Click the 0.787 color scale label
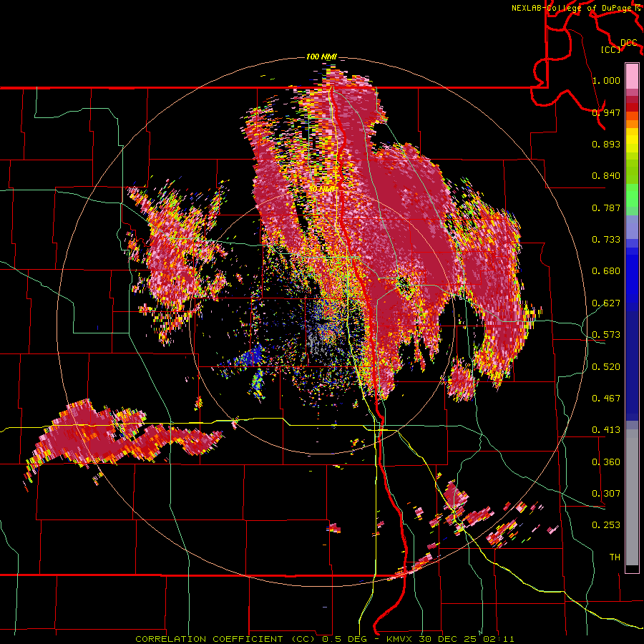Image resolution: width=644 pixels, height=644 pixels. (x=606, y=208)
